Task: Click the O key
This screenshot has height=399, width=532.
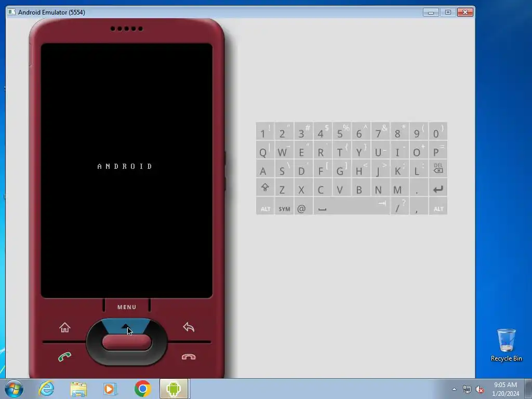Action: click(419, 150)
